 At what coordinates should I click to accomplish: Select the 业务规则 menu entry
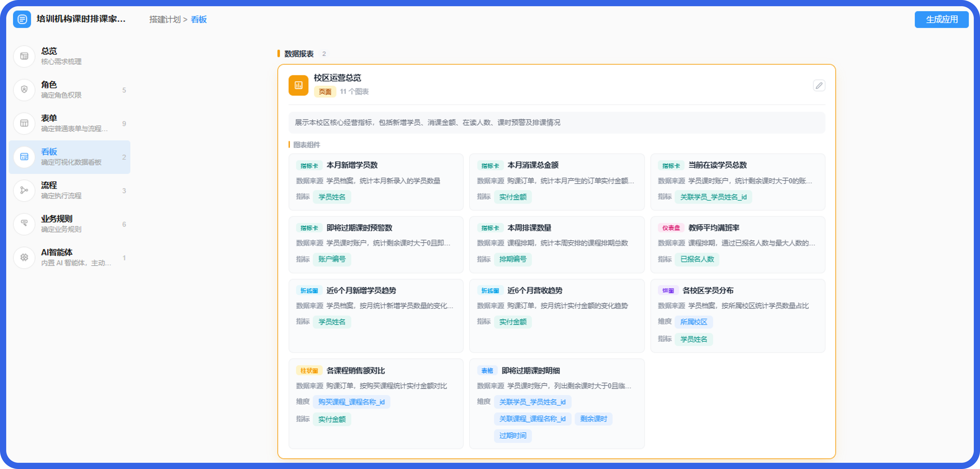[70, 224]
